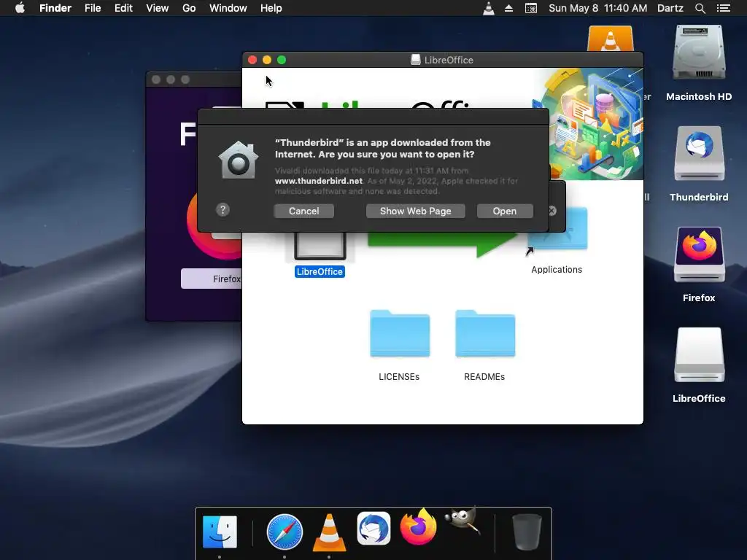Open the View menu
The width and height of the screenshot is (747, 560).
click(158, 8)
